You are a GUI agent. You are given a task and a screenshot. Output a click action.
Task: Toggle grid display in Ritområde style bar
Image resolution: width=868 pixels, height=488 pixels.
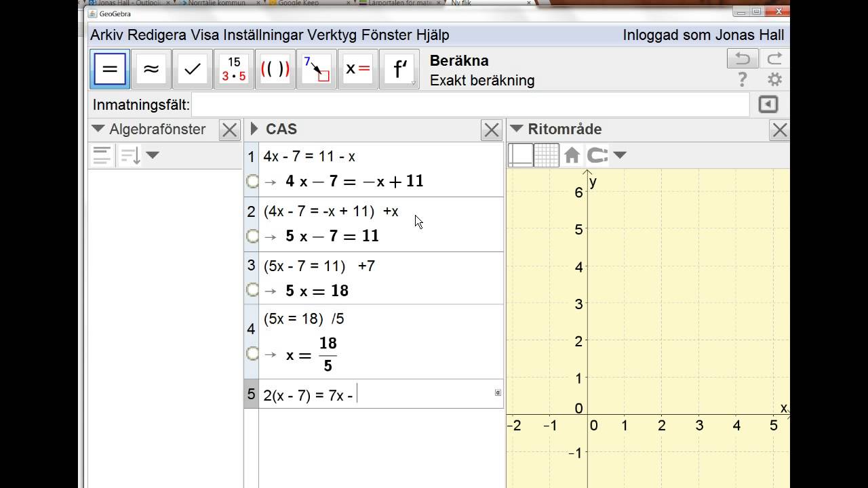[547, 155]
